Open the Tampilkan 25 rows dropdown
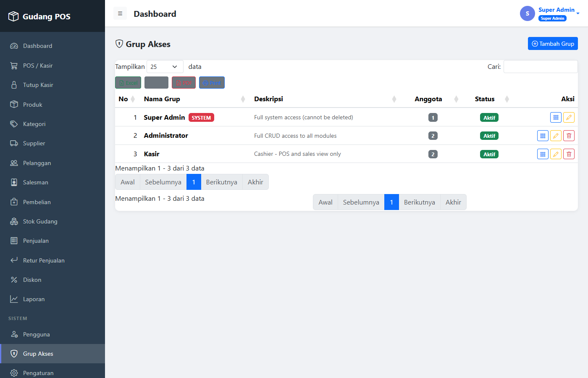Viewport: 588px width, 378px height. [165, 67]
